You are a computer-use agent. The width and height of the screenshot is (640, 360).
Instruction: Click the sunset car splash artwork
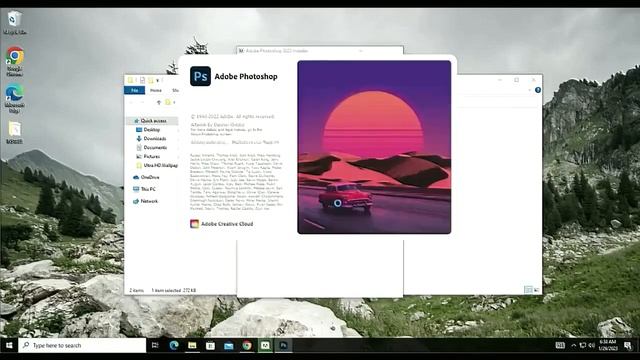tap(374, 147)
